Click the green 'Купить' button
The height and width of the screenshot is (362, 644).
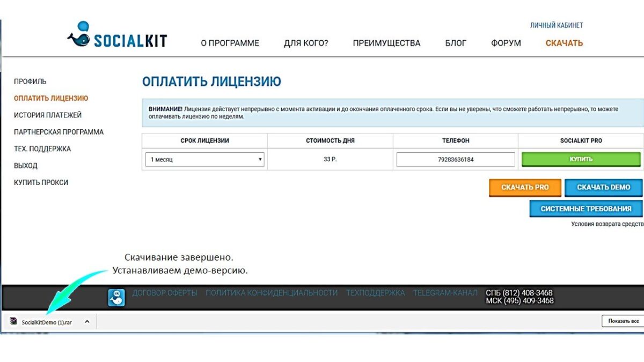[581, 159]
